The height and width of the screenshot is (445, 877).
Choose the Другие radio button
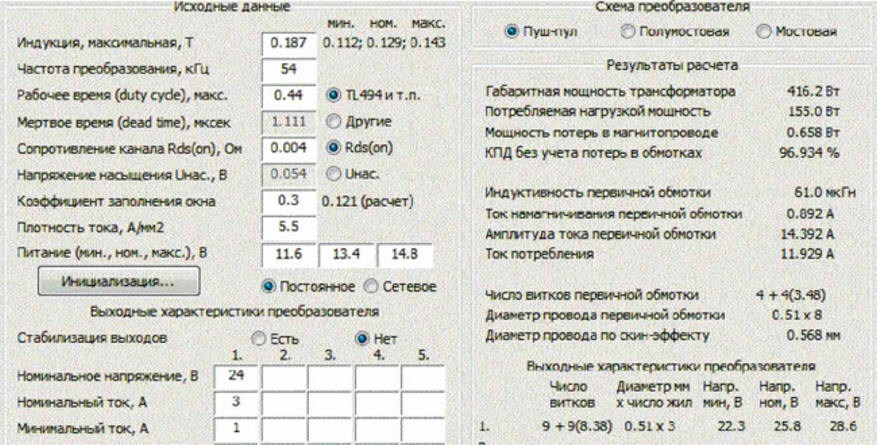(336, 122)
